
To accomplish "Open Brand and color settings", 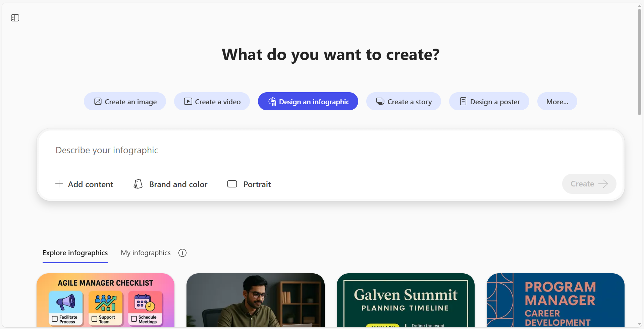I will pos(170,184).
